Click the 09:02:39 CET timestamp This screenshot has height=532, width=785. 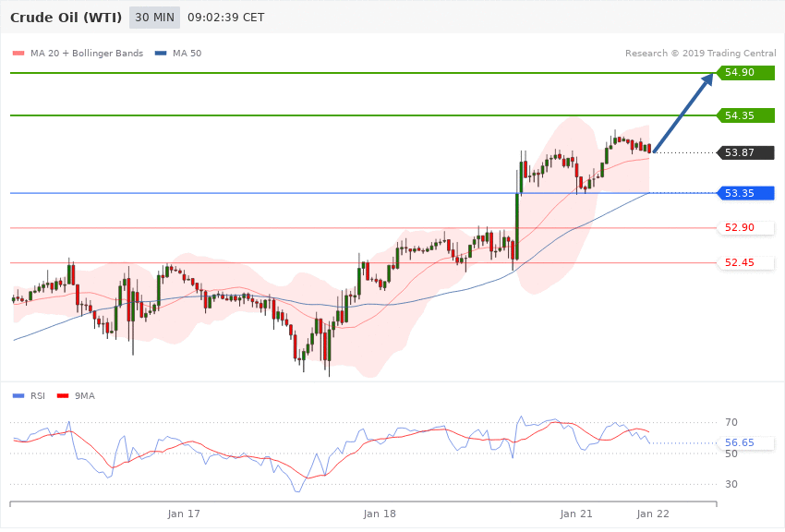click(225, 18)
